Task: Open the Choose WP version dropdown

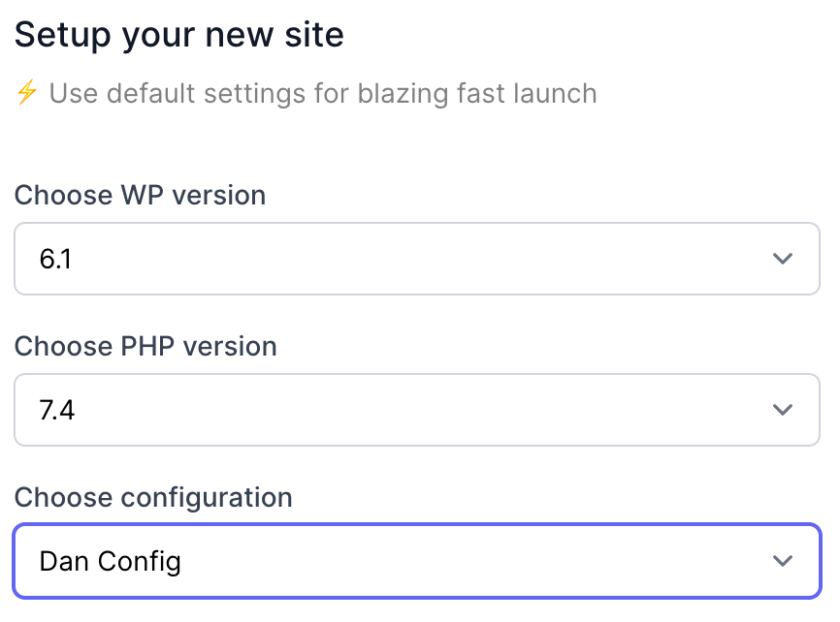Action: coord(417,259)
